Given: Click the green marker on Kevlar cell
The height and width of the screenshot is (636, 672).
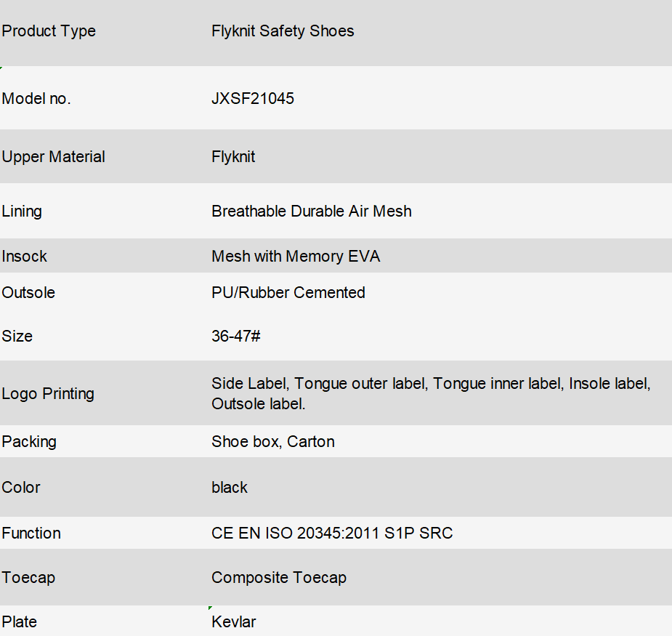Looking at the screenshot, I should (x=210, y=608).
